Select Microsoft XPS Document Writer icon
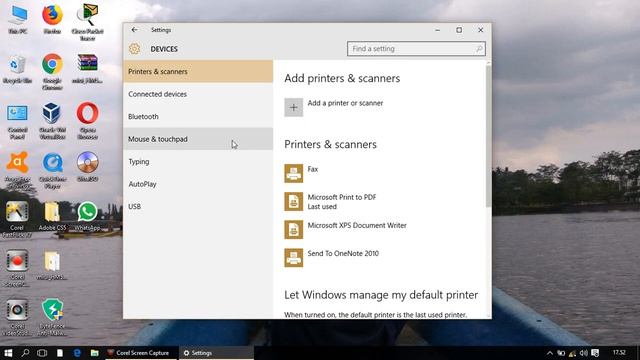 (293, 229)
